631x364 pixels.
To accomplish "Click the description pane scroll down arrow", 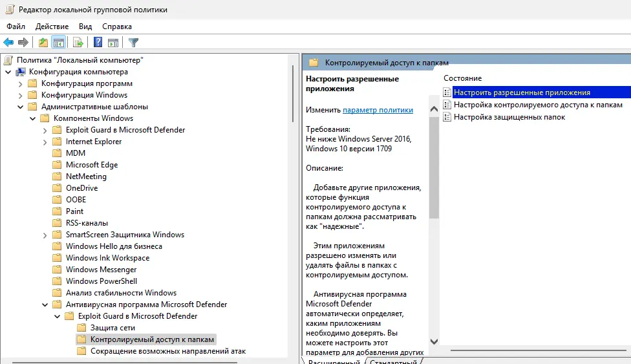I will (x=434, y=341).
